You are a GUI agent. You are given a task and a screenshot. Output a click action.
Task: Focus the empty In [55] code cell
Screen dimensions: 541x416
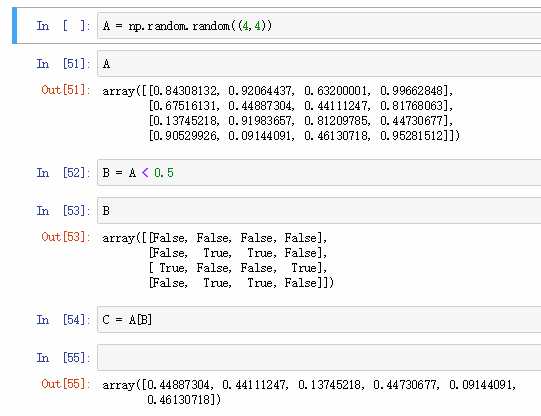319,357
